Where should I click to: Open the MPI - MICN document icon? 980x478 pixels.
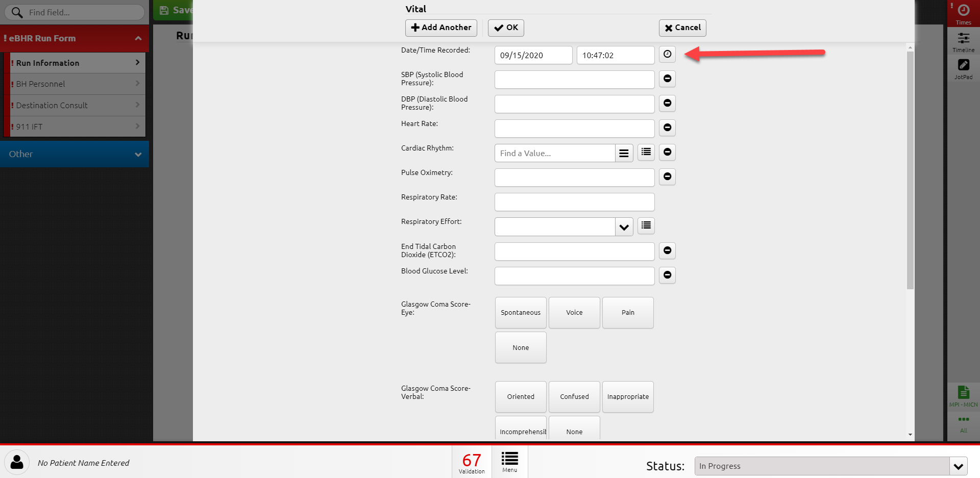pyautogui.click(x=963, y=396)
